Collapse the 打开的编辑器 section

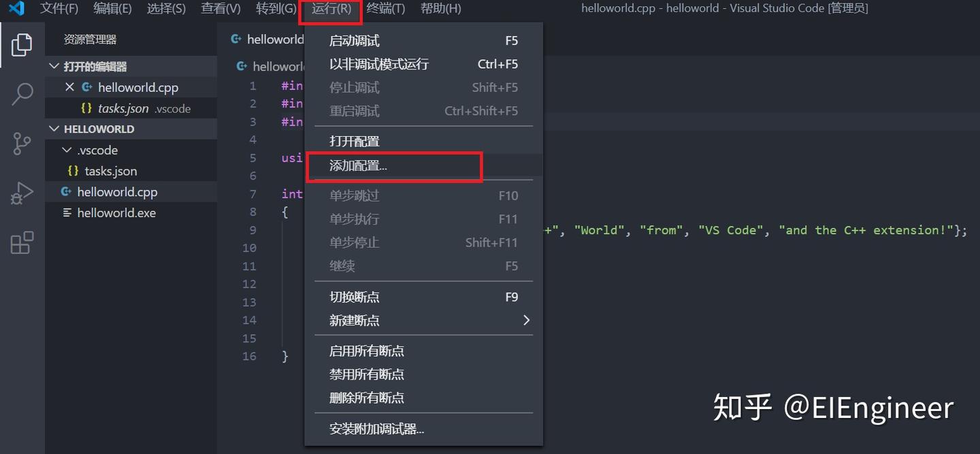pyautogui.click(x=53, y=66)
